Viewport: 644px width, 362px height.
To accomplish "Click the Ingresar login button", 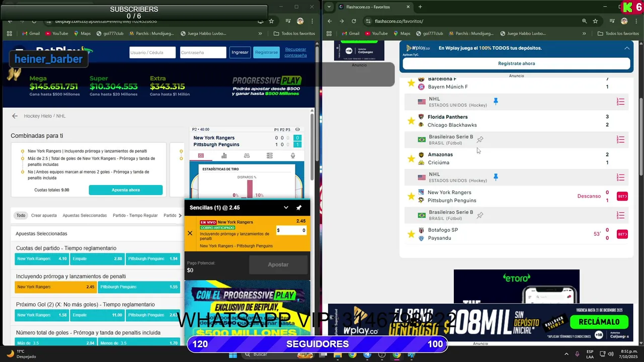I will (240, 52).
